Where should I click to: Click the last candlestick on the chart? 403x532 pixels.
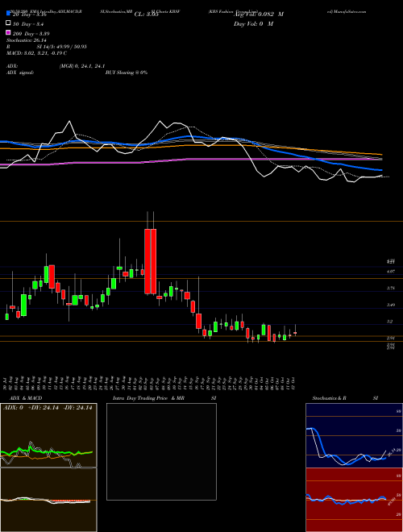[x=295, y=333]
